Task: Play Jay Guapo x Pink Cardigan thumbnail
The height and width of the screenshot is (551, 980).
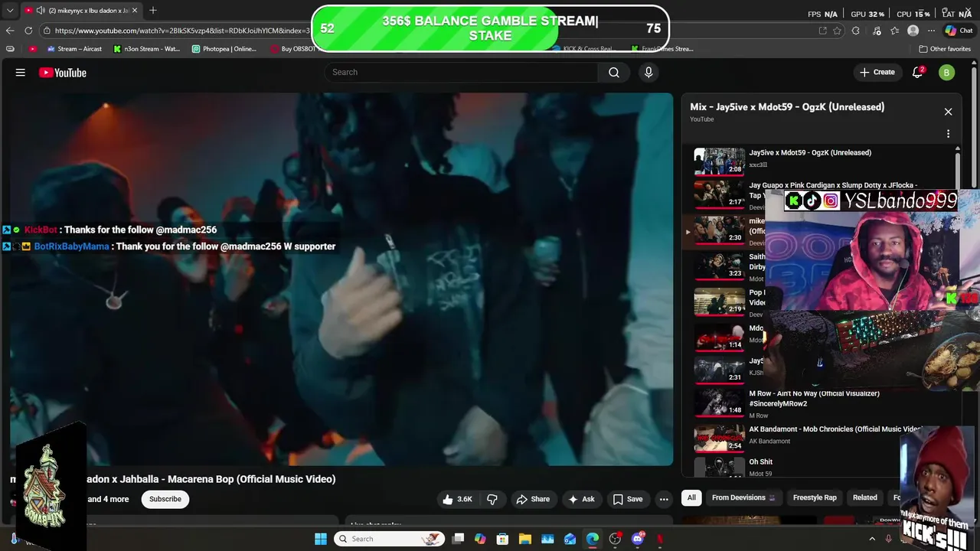Action: point(719,194)
